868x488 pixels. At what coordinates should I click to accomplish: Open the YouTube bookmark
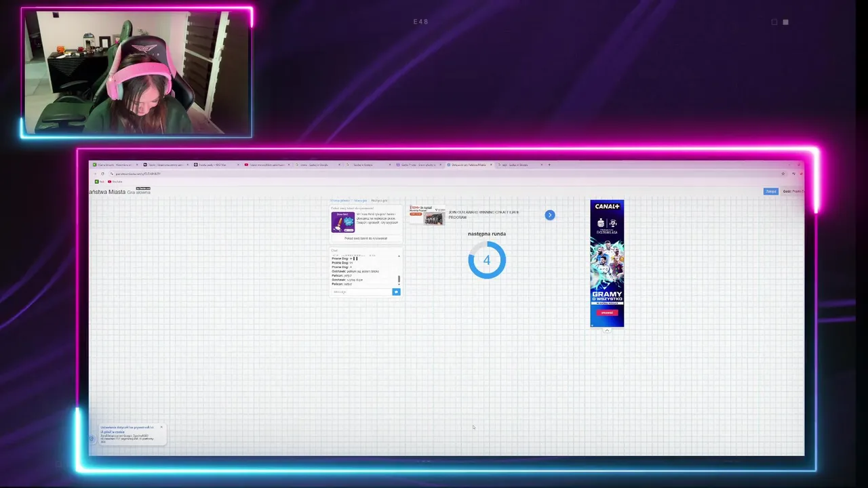pos(115,182)
